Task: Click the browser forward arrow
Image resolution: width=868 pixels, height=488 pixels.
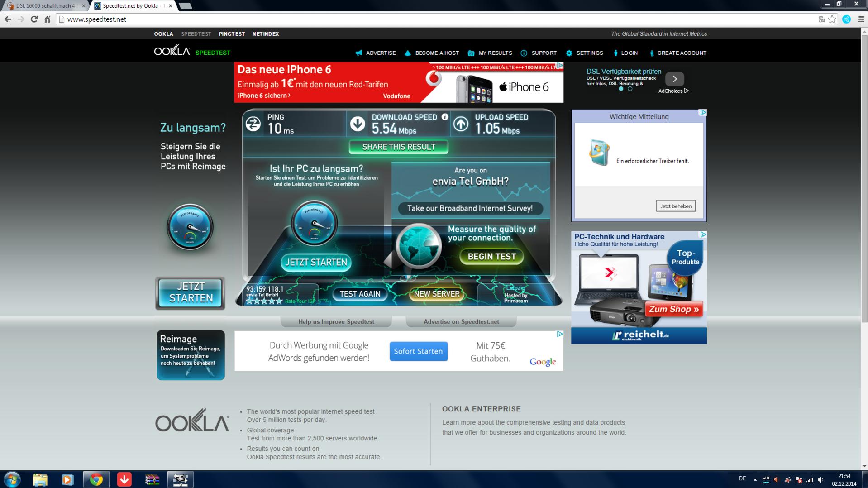Action: coord(21,19)
